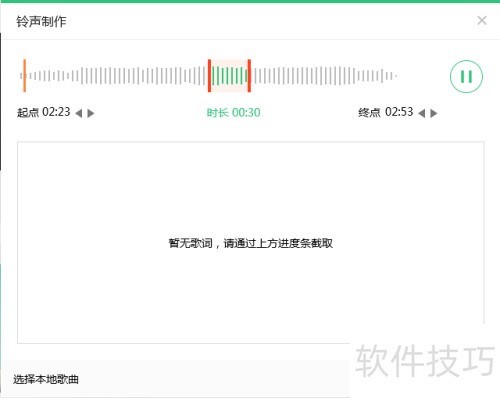
Task: Click the 终点 02:53 end time value
Action: point(399,112)
